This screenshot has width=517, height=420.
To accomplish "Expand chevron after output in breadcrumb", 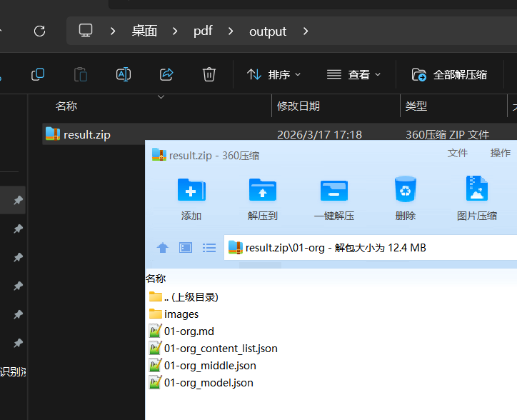I will (x=306, y=31).
